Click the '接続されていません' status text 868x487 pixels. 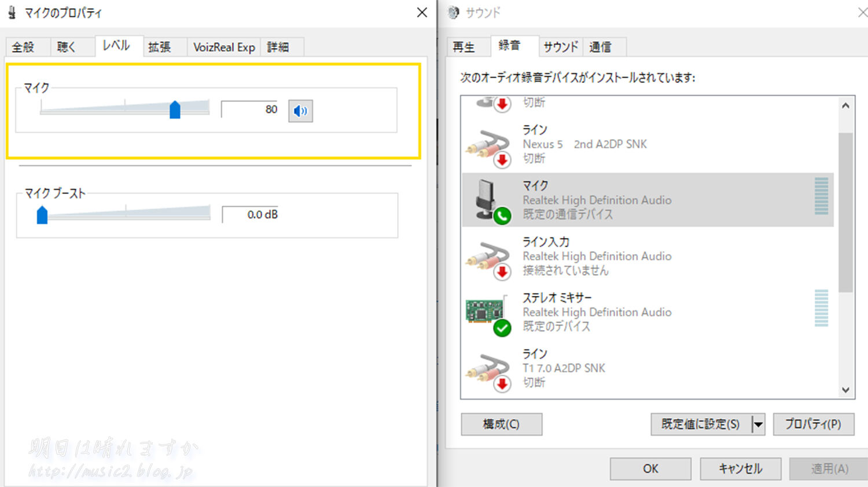click(566, 270)
